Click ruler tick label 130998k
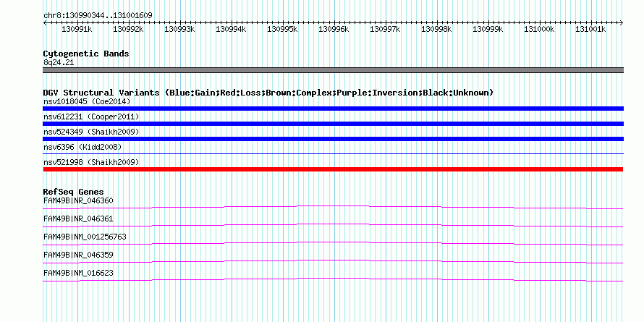This screenshot has height=322, width=644. coord(436,29)
